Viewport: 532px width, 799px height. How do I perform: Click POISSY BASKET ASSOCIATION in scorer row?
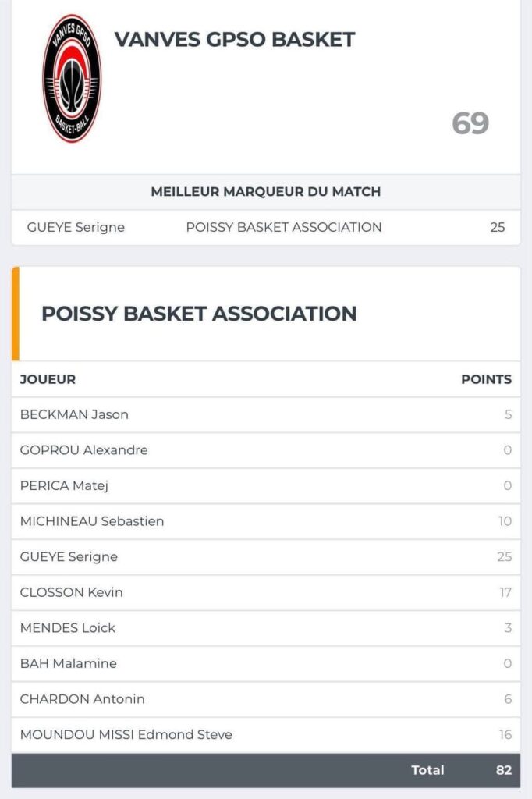coord(284,227)
